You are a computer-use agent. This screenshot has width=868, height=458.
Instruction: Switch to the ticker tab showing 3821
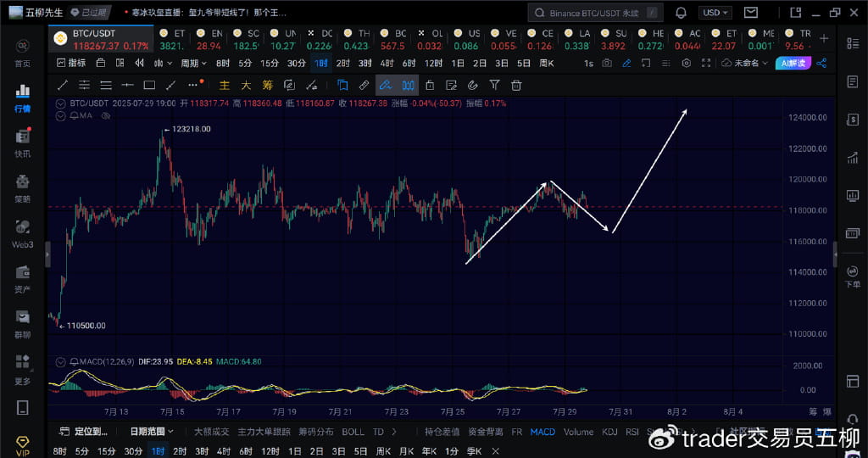pyautogui.click(x=172, y=39)
